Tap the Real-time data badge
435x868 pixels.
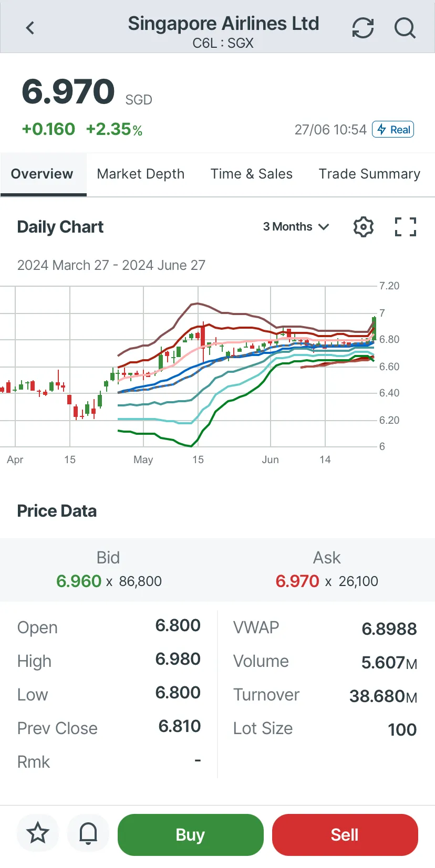click(393, 129)
